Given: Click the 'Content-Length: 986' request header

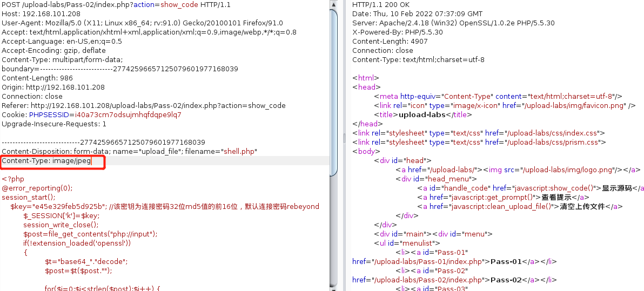Looking at the screenshot, I should point(37,78).
